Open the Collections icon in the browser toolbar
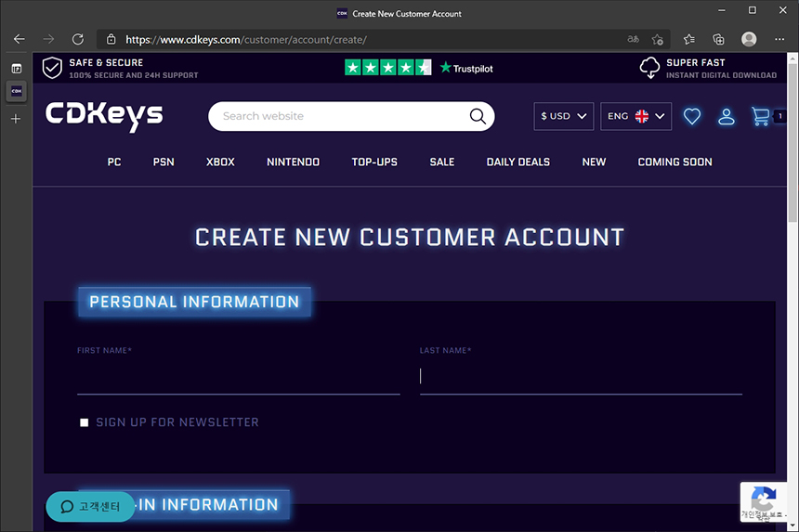Image resolution: width=799 pixels, height=532 pixels. point(718,39)
